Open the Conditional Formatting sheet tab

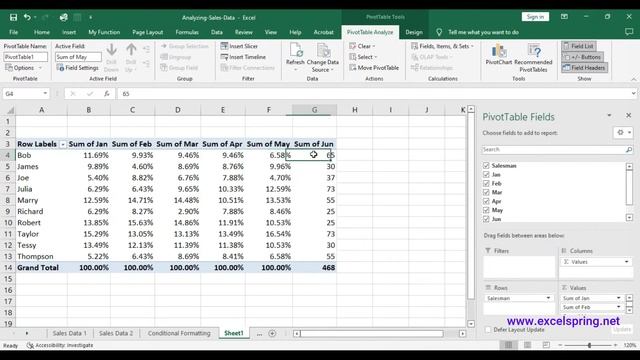click(179, 333)
